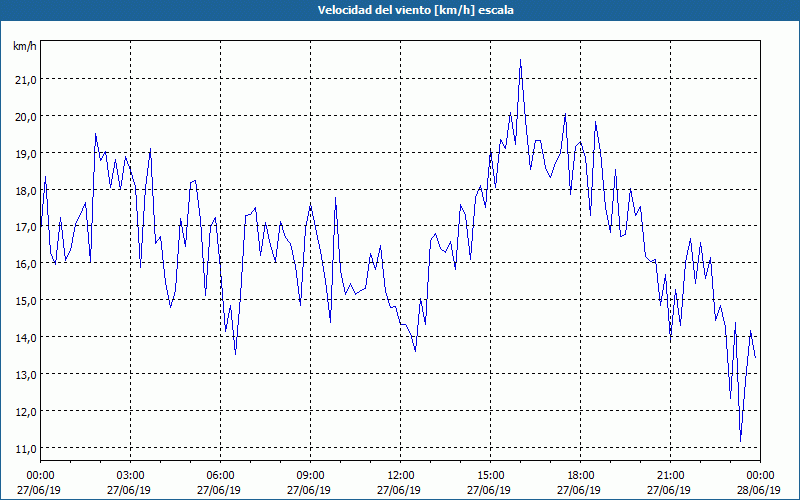Click the 13,0 y-axis label
800x500 pixels.
coord(26,374)
